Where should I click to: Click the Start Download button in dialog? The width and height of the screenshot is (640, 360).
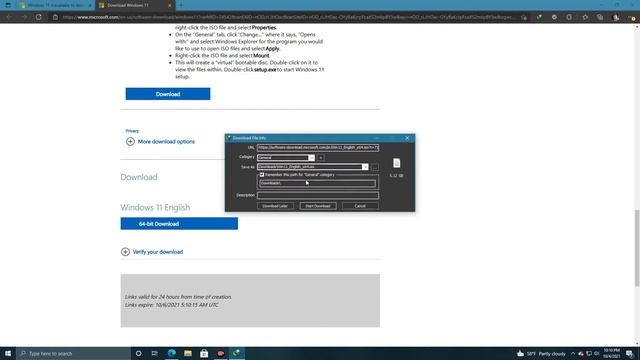tap(318, 206)
